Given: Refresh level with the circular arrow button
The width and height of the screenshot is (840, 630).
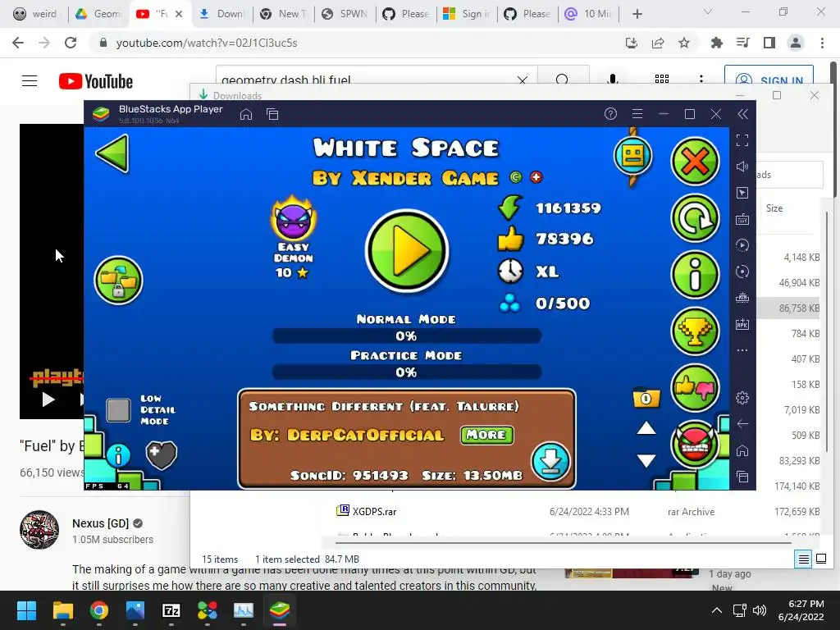Looking at the screenshot, I should click(x=695, y=218).
